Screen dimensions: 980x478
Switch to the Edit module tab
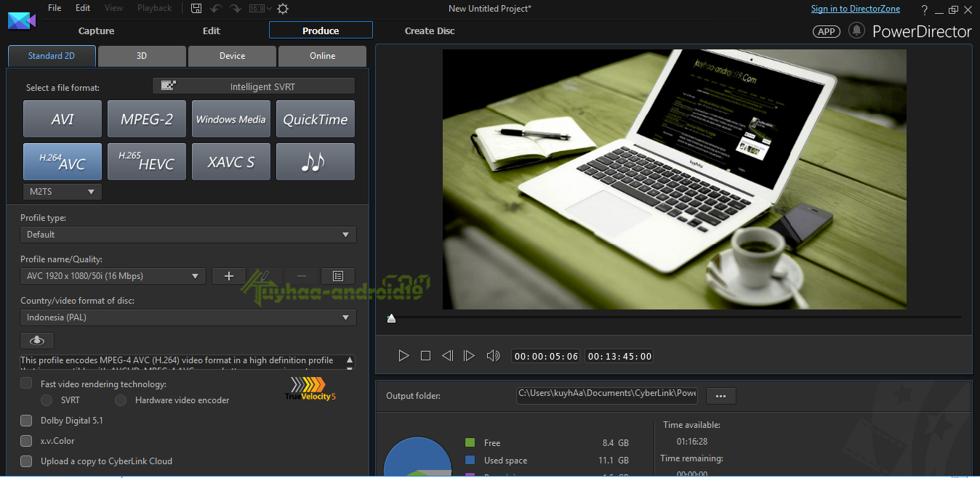tap(212, 31)
